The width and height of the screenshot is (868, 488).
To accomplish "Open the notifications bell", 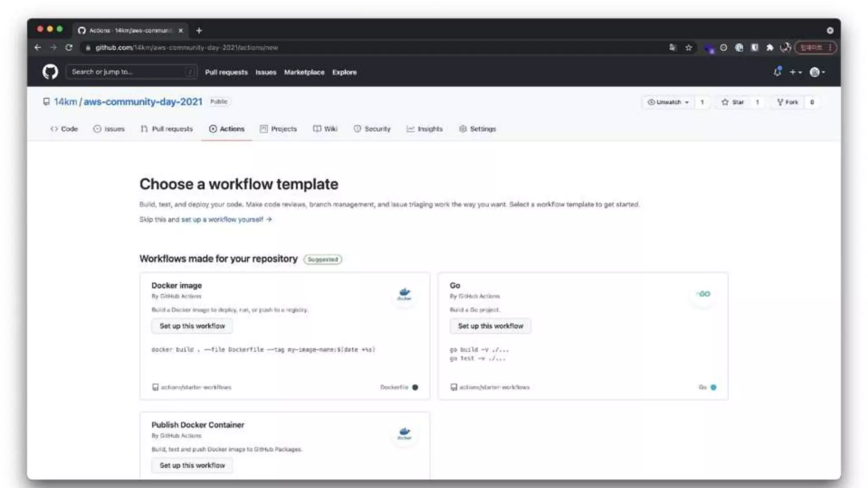I will click(777, 72).
